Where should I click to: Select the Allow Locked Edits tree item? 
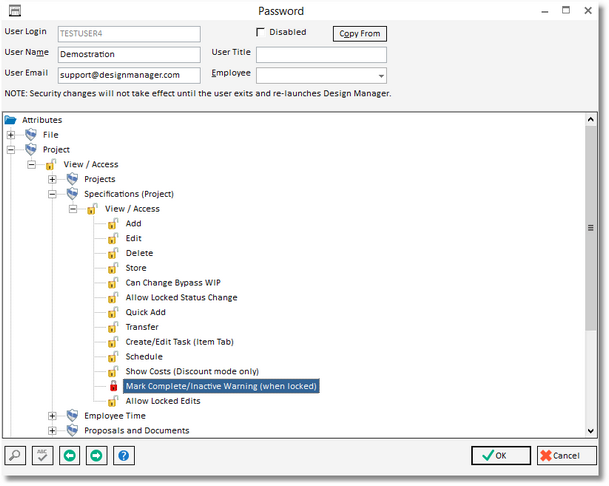(163, 401)
